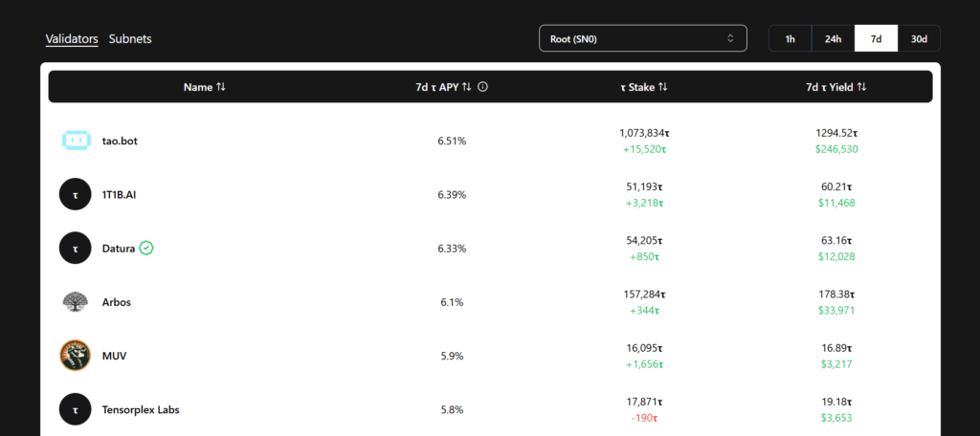Click the 5.8% APY value
The image size is (980, 436).
point(452,409)
